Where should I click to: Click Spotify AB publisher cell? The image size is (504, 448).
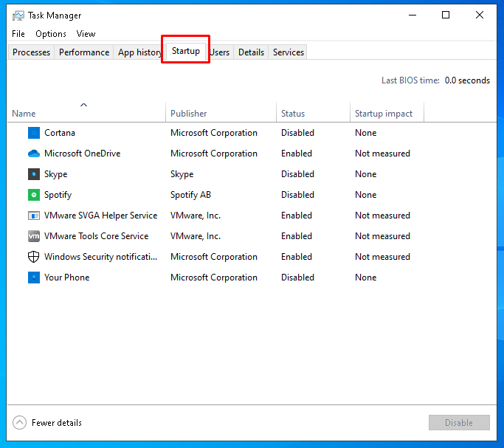tap(190, 195)
